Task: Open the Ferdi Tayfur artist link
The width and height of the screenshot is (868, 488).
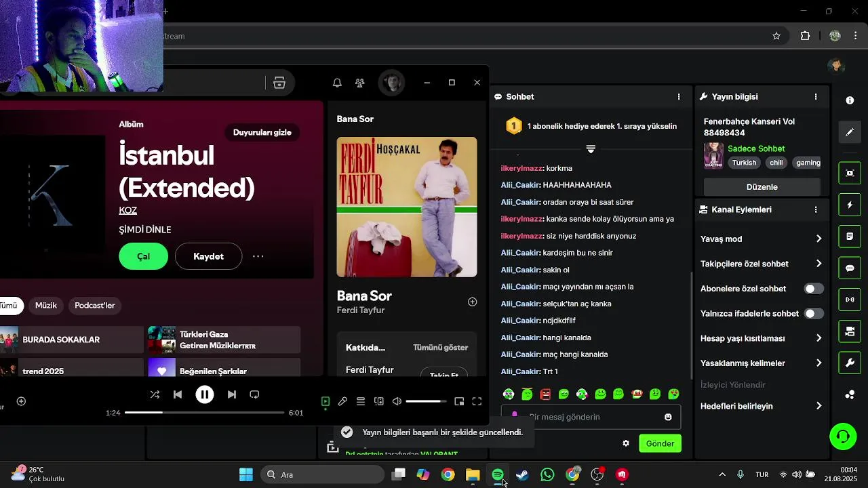Action: pyautogui.click(x=361, y=310)
